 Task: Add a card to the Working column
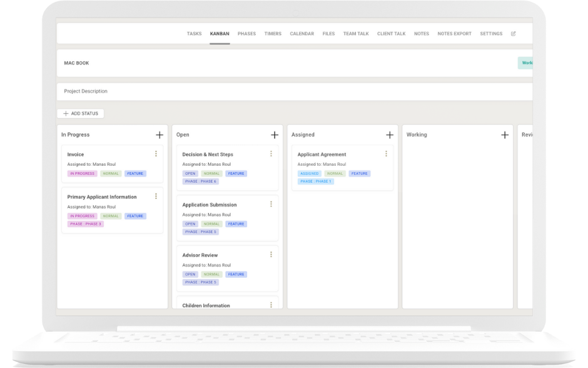click(505, 135)
